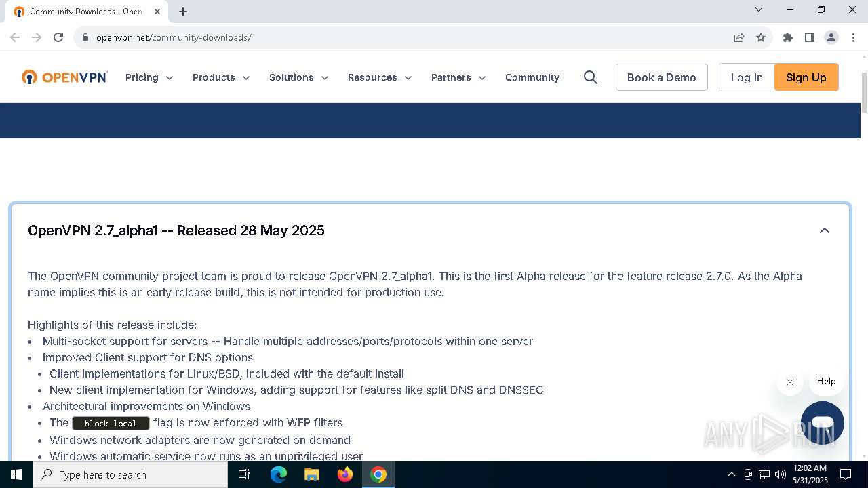Click the Book a Demo button

coord(662,77)
